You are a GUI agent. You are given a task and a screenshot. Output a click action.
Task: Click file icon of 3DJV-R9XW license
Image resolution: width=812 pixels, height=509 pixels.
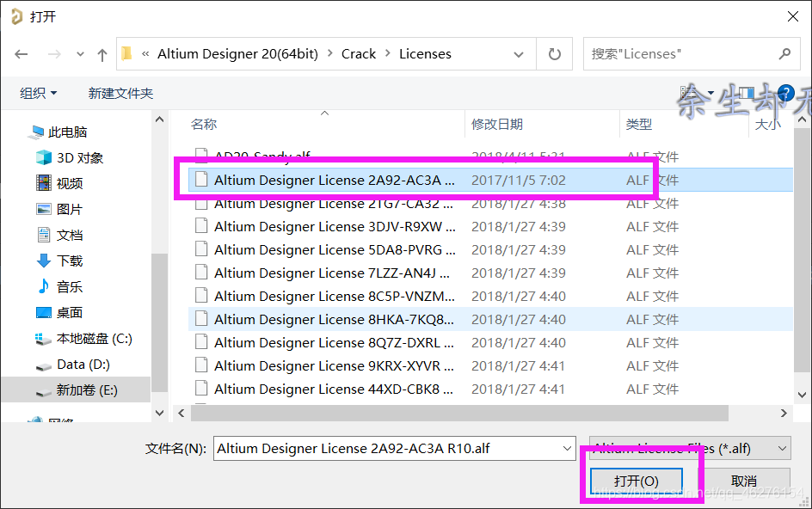click(x=201, y=226)
